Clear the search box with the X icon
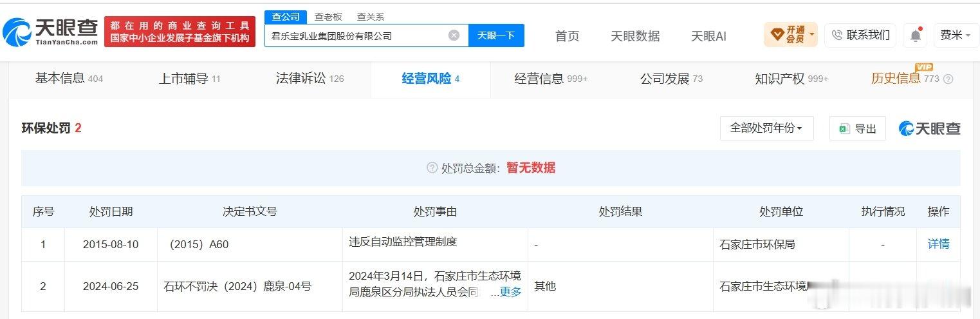Image resolution: width=980 pixels, height=319 pixels. [454, 35]
